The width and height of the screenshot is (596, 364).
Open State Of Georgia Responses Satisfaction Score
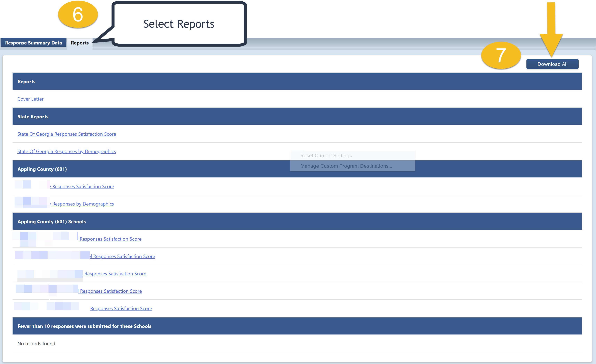pos(66,134)
